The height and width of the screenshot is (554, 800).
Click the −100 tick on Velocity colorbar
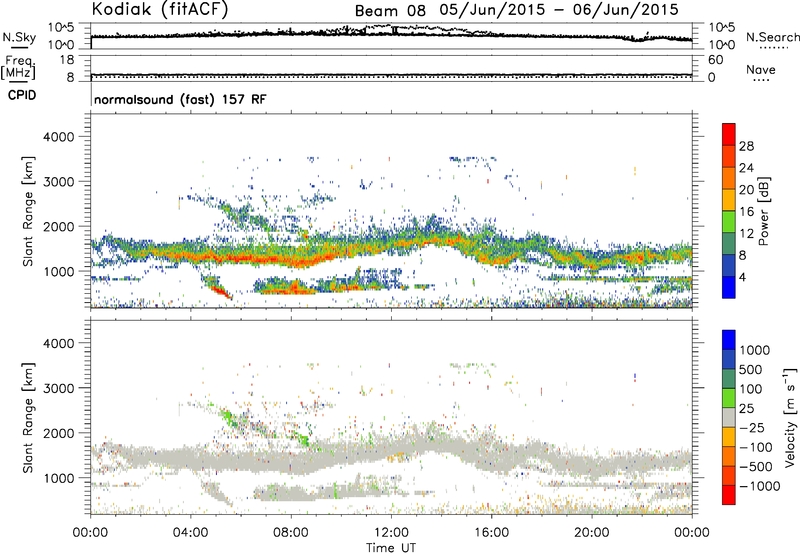coord(756,447)
